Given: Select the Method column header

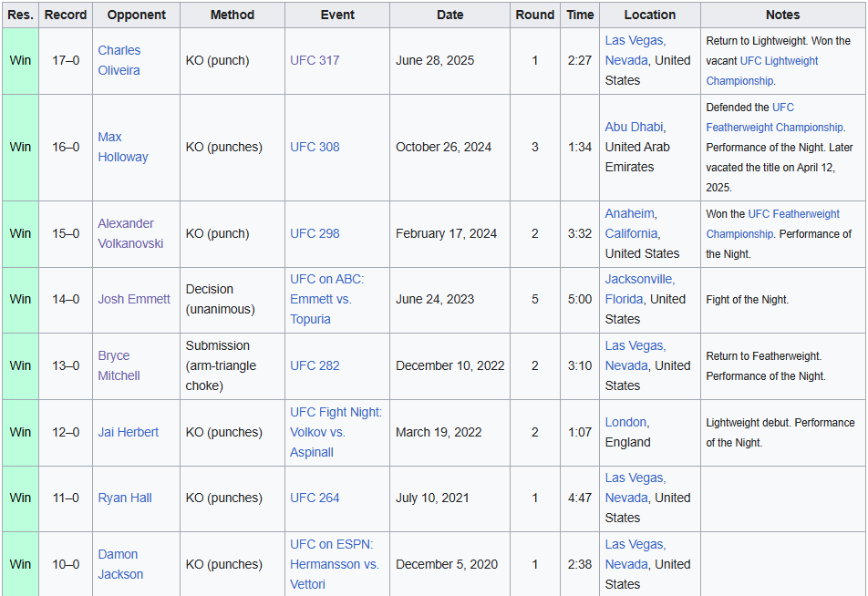Looking at the screenshot, I should (x=232, y=15).
